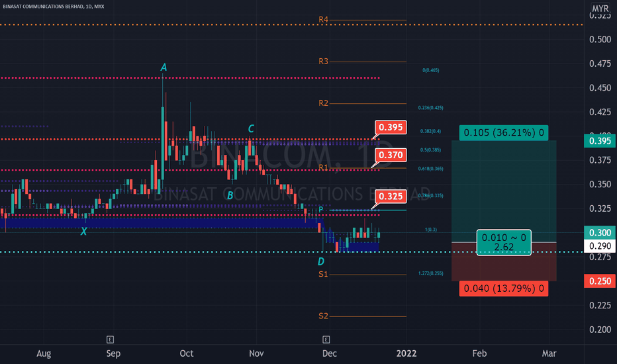The height and width of the screenshot is (364, 617).
Task: Select the R2 pivot label
Action: 323,103
